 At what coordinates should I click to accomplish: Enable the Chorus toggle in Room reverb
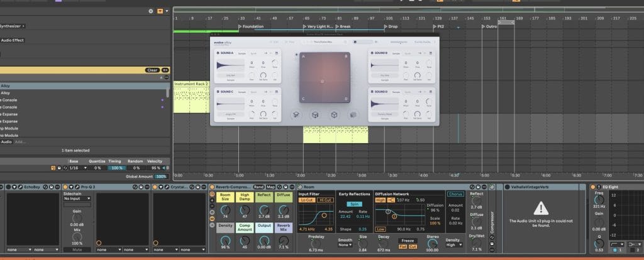point(455,195)
